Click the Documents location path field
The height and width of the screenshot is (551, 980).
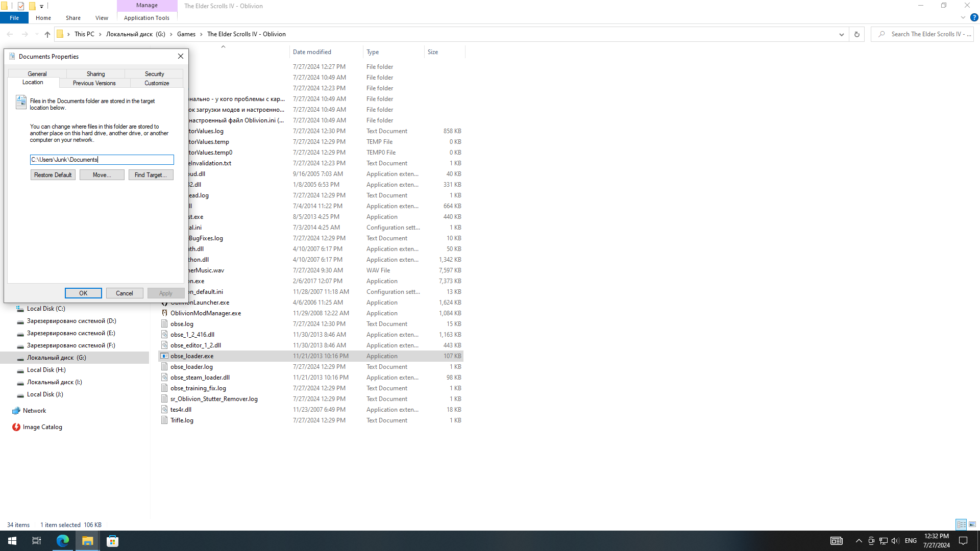102,160
